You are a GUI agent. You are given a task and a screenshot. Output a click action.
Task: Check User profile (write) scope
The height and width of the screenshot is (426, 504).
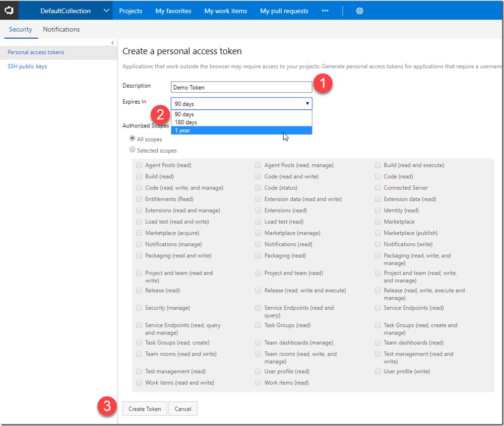pos(377,372)
